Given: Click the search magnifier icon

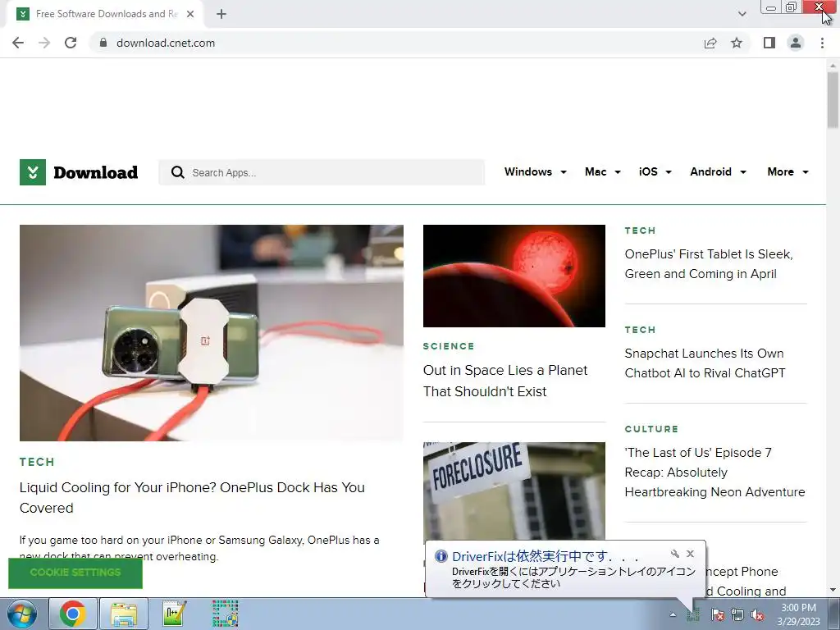Looking at the screenshot, I should pyautogui.click(x=178, y=172).
